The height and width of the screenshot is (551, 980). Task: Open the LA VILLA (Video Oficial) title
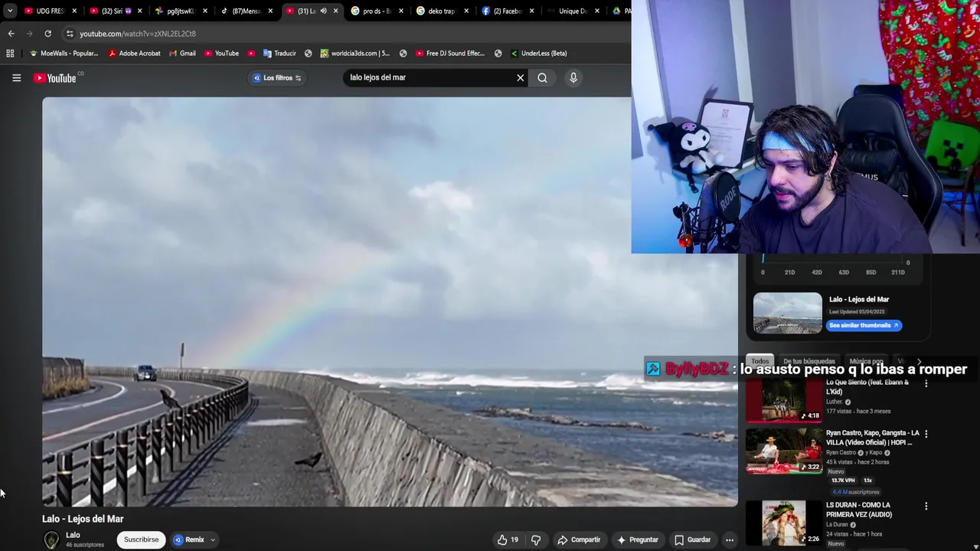tap(872, 438)
